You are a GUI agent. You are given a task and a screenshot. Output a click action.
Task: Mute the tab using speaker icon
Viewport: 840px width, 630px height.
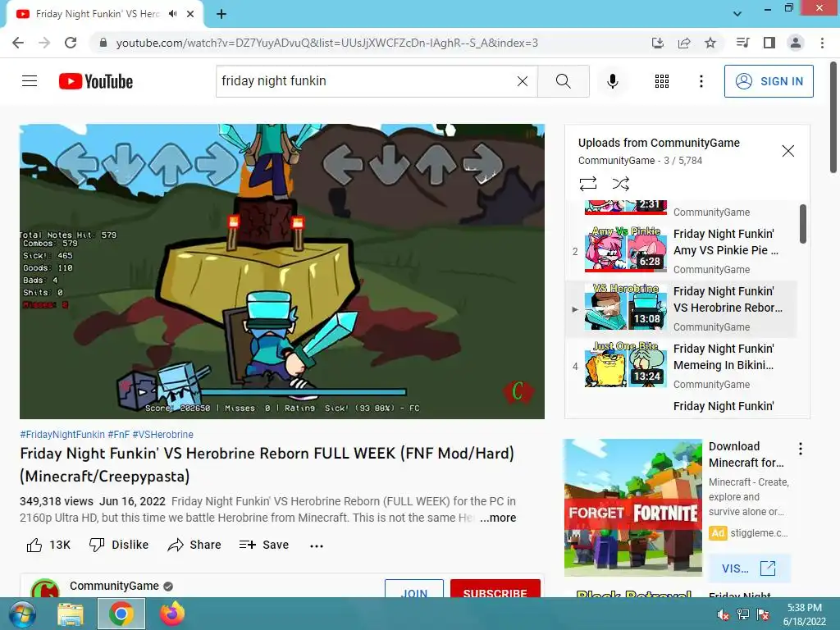[172, 14]
